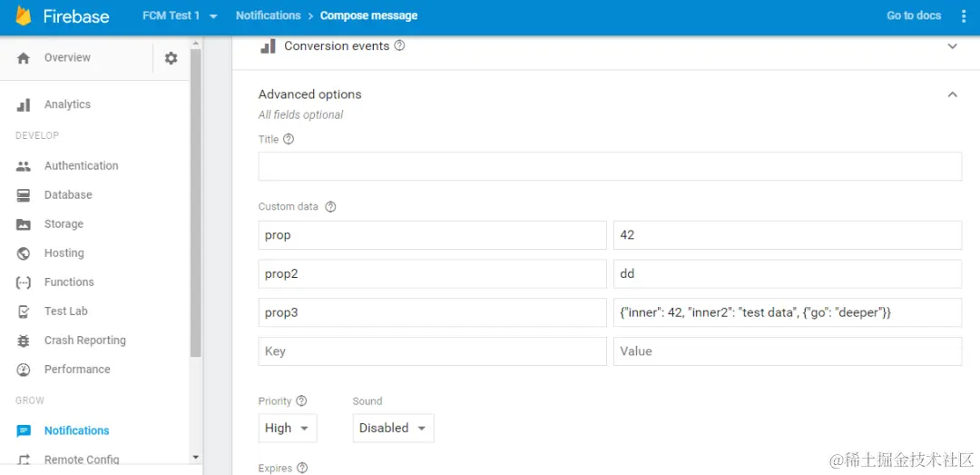Click the key field containing prop3
Viewport: 980px width, 475px height.
tap(433, 313)
